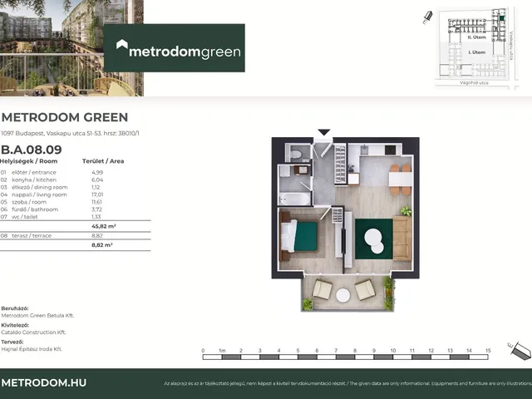Open the METRODOM.HU link in footer
Image resolution: width=532 pixels, height=399 pixels.
click(44, 382)
